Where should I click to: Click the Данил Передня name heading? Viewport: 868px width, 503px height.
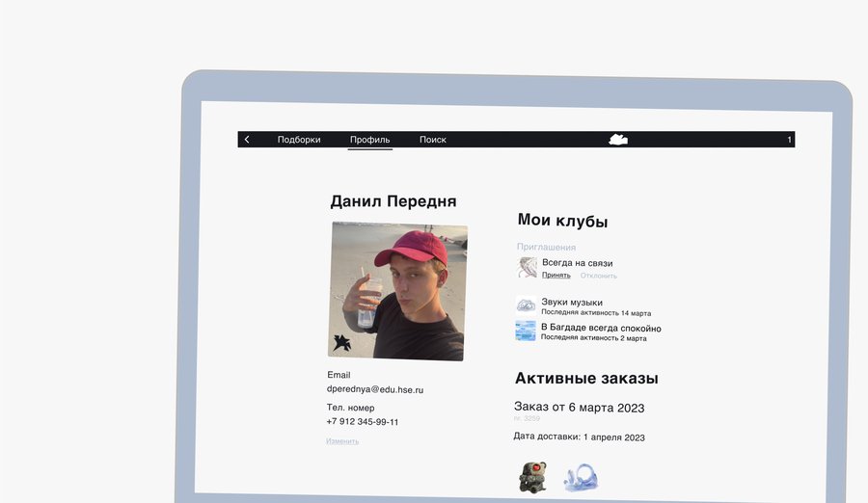click(x=393, y=201)
